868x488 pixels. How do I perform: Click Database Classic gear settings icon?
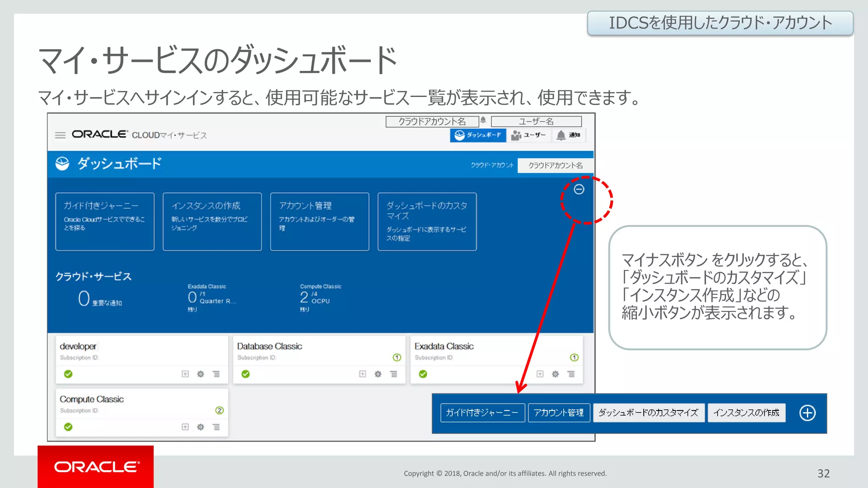tap(378, 374)
